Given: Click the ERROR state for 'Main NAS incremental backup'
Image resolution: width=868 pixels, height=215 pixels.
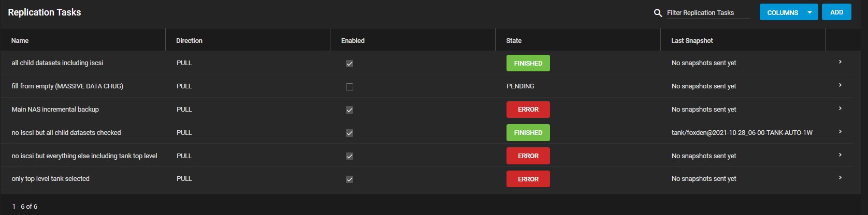Looking at the screenshot, I should click(528, 110).
